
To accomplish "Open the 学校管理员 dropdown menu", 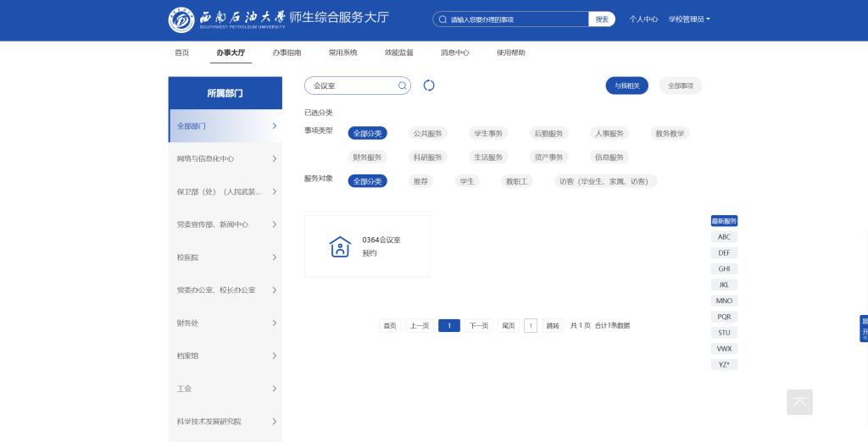I will [689, 19].
